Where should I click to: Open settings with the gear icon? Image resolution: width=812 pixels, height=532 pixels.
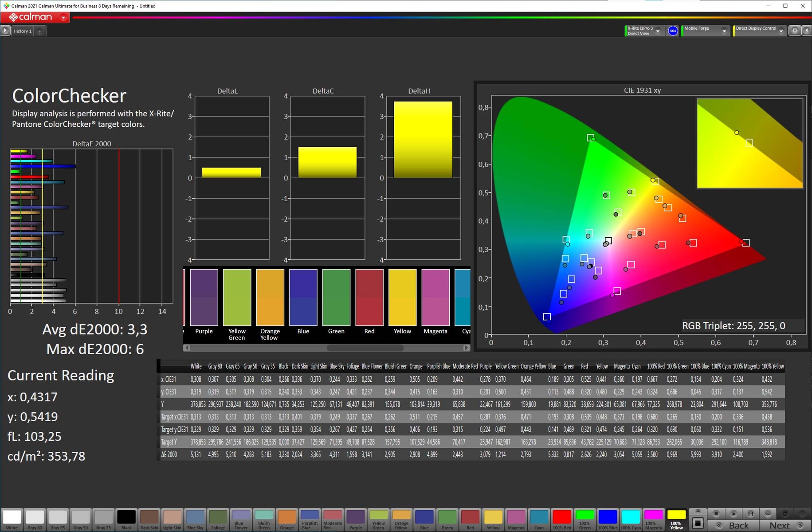(795, 31)
